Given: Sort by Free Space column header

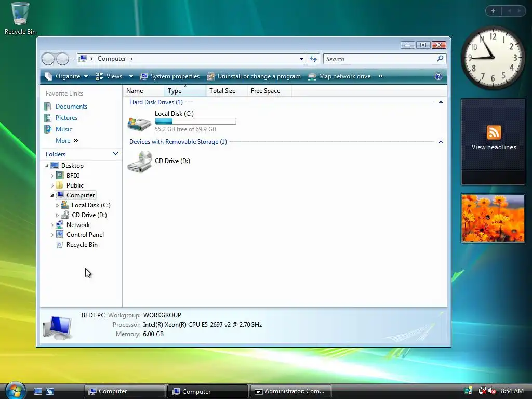Looking at the screenshot, I should [x=270, y=90].
